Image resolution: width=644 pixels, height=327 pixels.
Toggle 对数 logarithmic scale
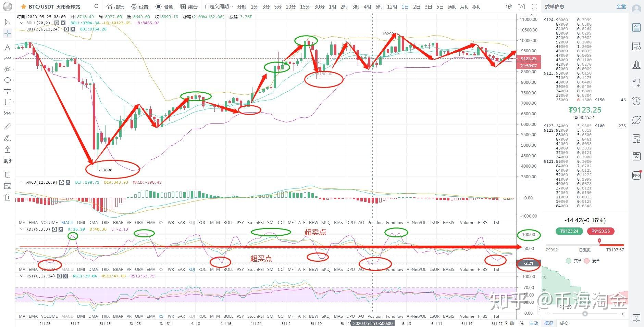pyautogui.click(x=510, y=323)
